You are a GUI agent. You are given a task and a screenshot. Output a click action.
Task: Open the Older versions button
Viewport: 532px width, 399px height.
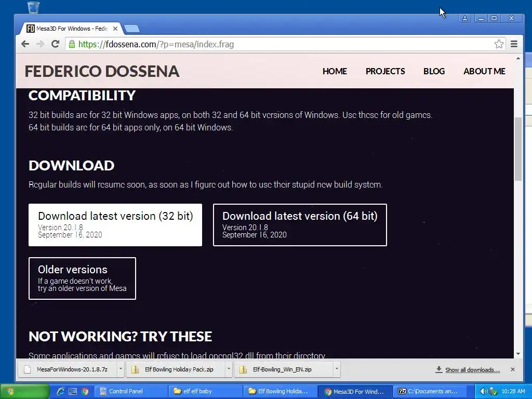[82, 278]
